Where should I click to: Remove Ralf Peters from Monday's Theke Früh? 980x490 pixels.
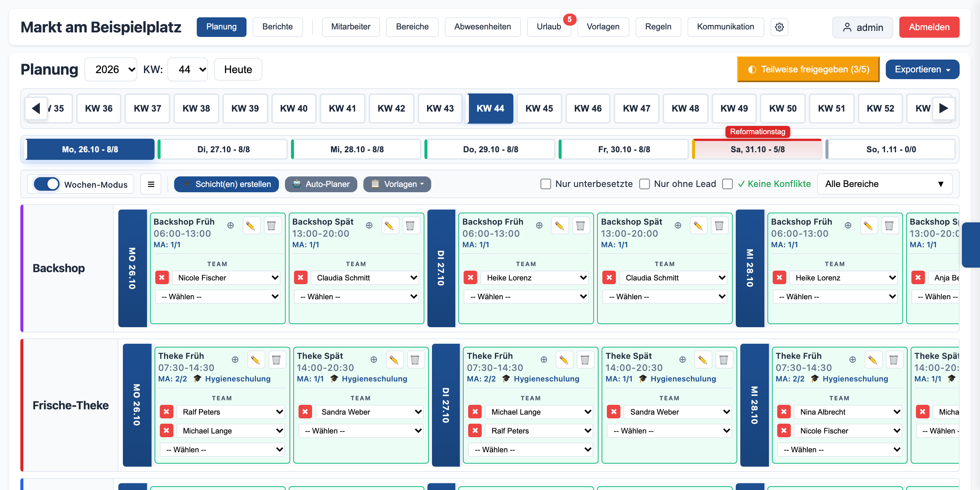coord(167,412)
